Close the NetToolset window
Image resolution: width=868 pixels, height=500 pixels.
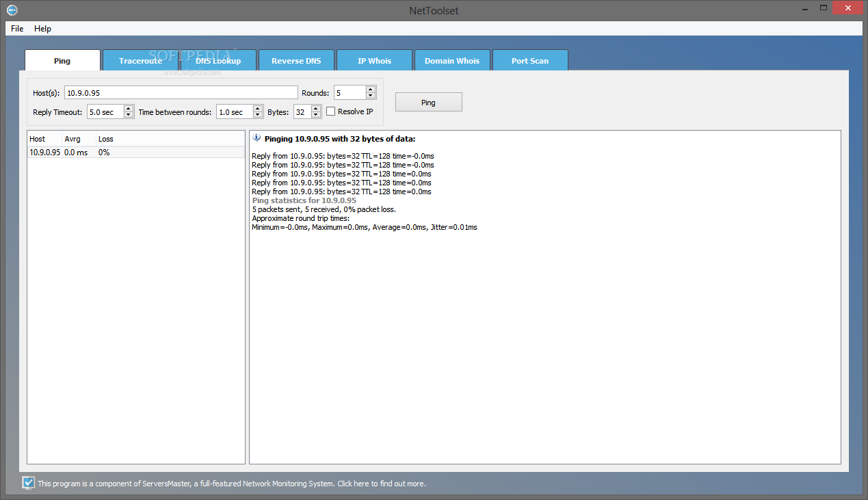point(848,7)
